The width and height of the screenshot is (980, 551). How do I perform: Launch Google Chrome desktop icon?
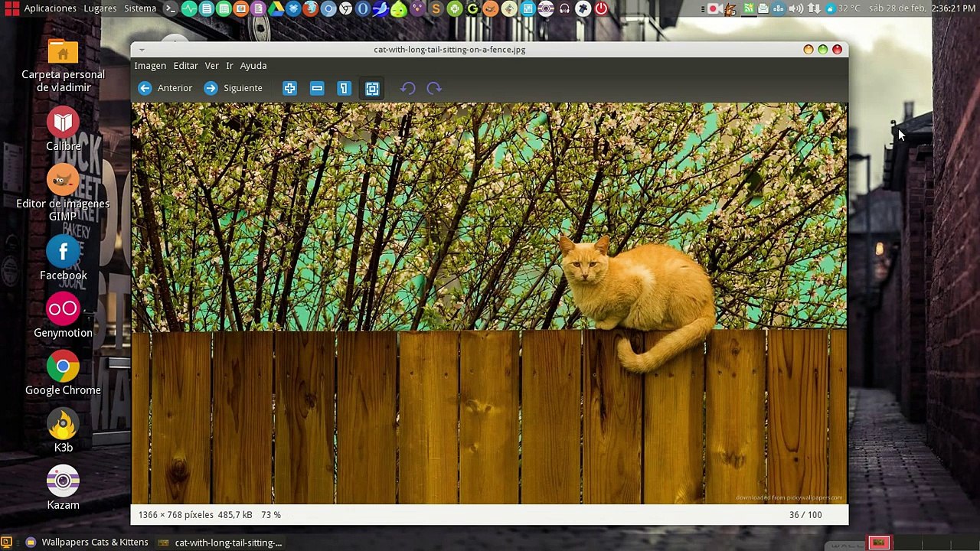(x=63, y=374)
